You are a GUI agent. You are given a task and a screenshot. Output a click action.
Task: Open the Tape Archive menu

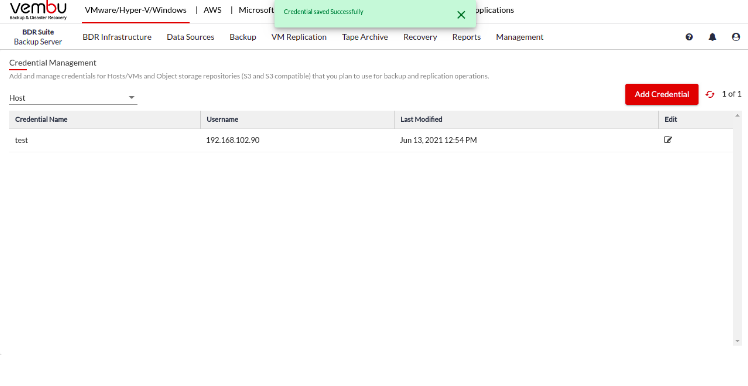tap(365, 37)
